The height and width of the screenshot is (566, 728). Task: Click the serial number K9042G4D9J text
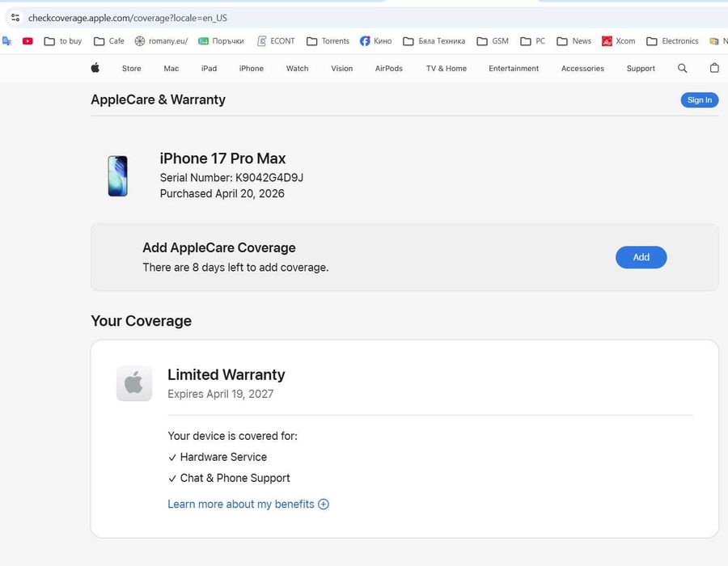coord(269,178)
